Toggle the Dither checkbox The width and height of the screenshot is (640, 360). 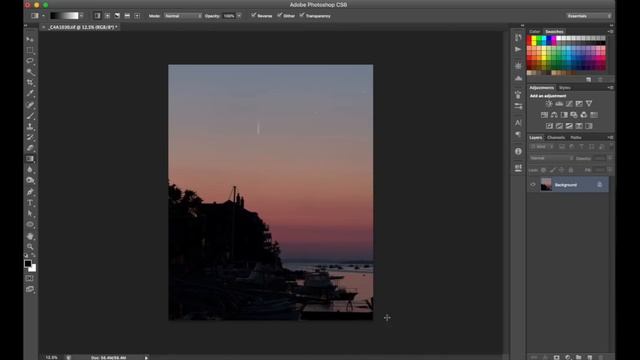pyautogui.click(x=279, y=15)
